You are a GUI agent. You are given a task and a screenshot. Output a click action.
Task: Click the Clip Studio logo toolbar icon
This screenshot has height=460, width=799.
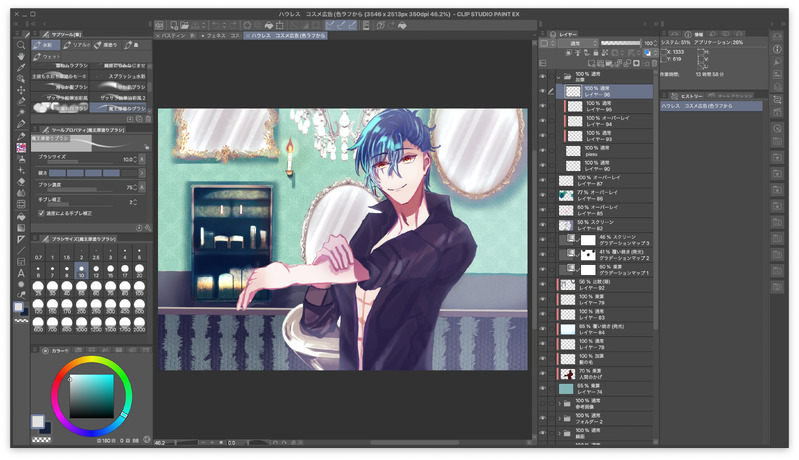pos(159,25)
